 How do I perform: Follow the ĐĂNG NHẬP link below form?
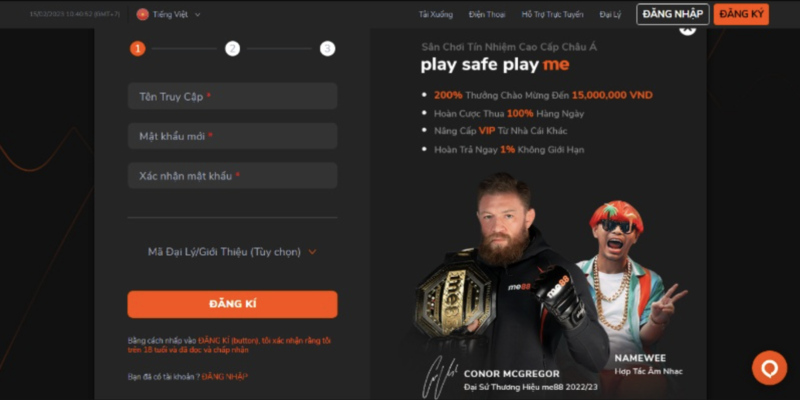(x=224, y=377)
